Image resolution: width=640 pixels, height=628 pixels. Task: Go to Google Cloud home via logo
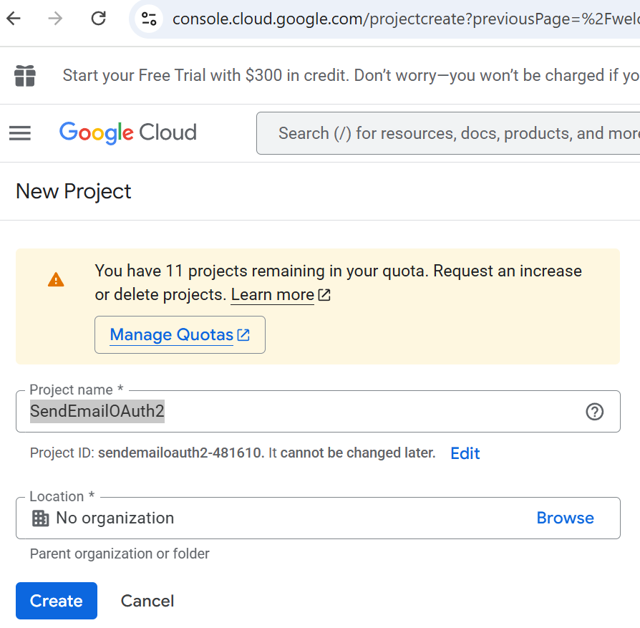coord(128,133)
